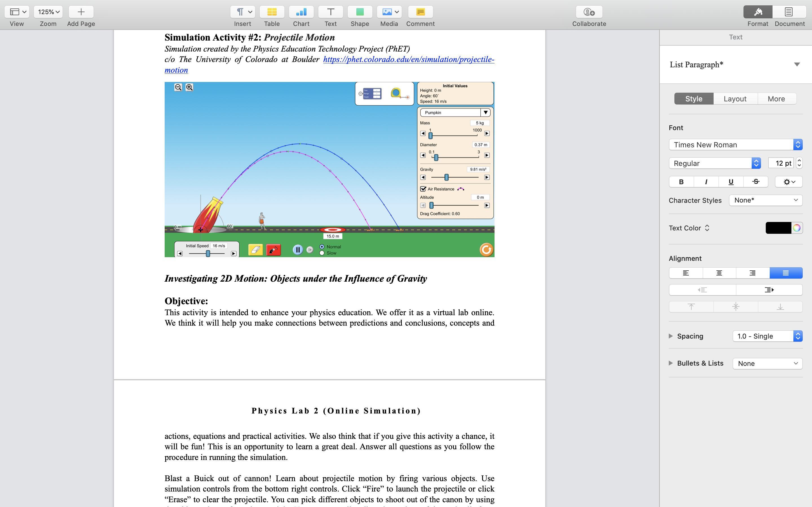This screenshot has width=812, height=507.
Task: Insert a table into the document
Action: click(x=272, y=12)
